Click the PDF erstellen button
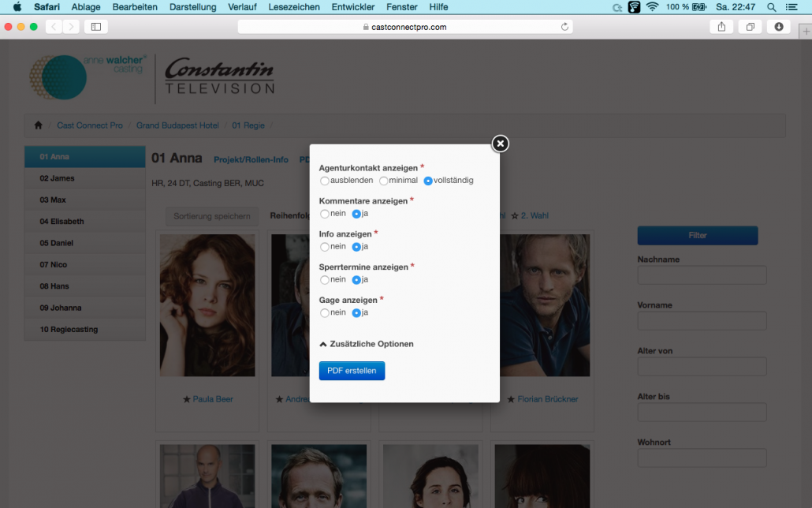This screenshot has width=812, height=508. (x=352, y=371)
